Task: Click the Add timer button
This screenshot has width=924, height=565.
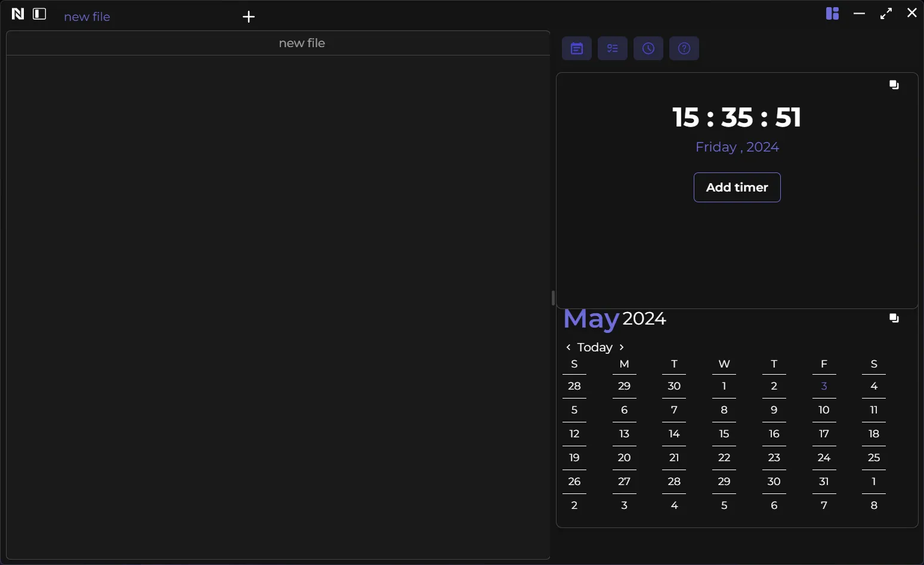Action: click(x=737, y=187)
